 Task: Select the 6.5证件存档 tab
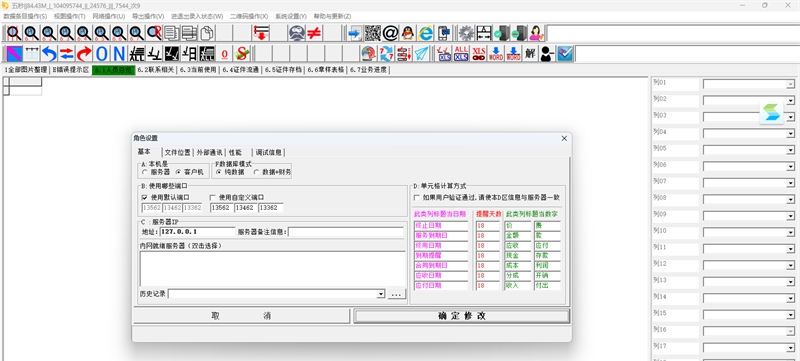[283, 70]
